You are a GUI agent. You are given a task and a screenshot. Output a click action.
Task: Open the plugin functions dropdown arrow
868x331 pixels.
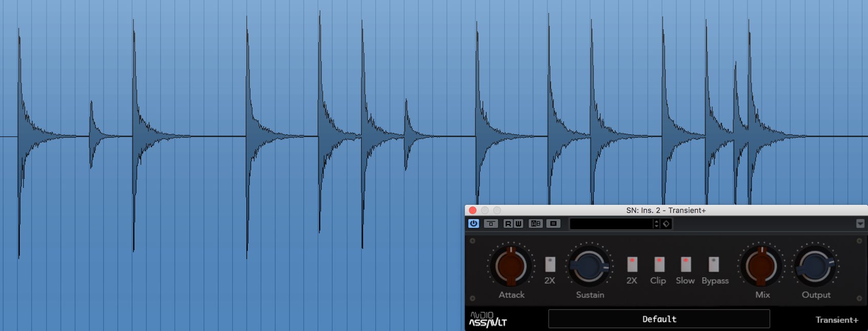[860, 223]
